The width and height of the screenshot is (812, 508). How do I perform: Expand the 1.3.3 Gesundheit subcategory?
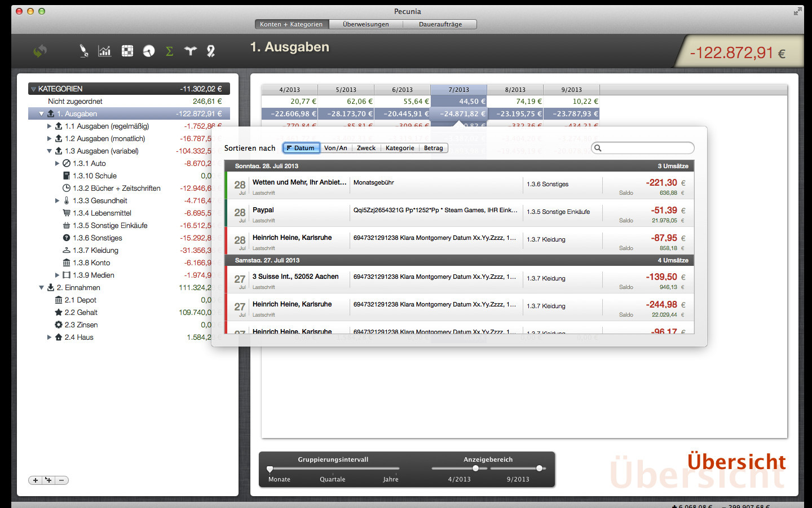tap(58, 201)
